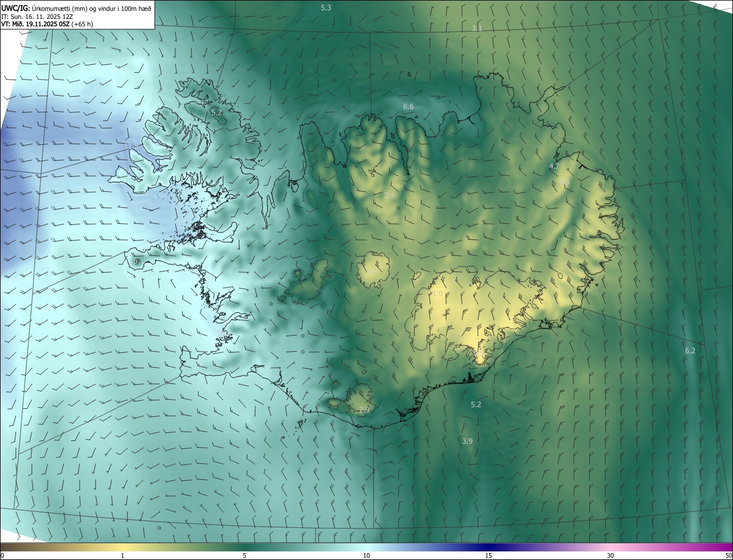
Task: Click the colour scale tick labelled 5
Action: 245,555
